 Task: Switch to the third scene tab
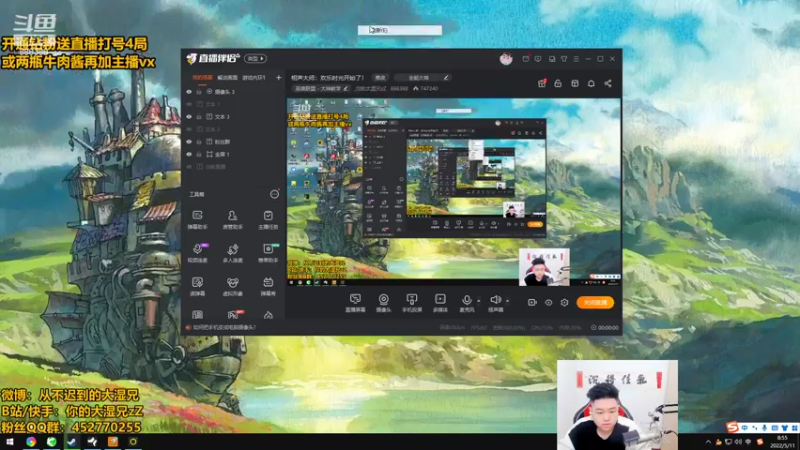(254, 78)
